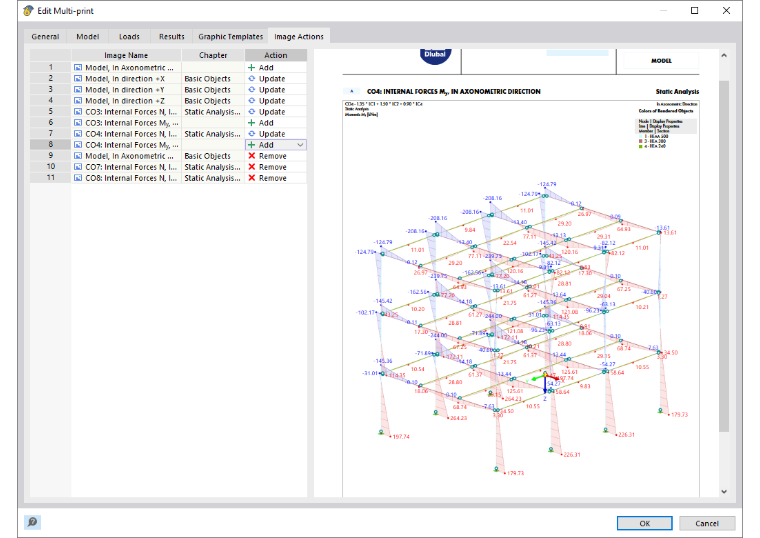The width and height of the screenshot is (760, 538).
Task: Close the Edit Multi-print dialog
Action: point(726,11)
